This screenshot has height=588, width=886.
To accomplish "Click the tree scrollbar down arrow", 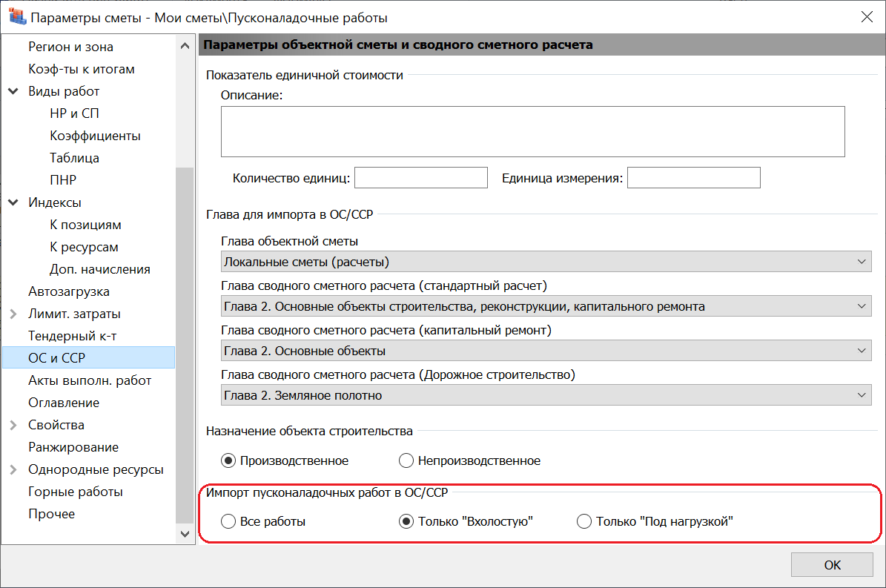I will [x=185, y=534].
